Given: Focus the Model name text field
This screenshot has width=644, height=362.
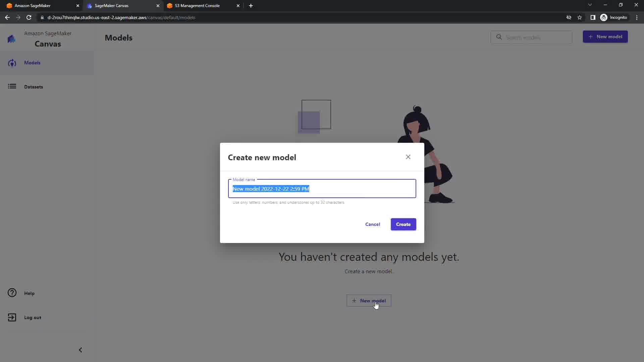Looking at the screenshot, I should (322, 189).
